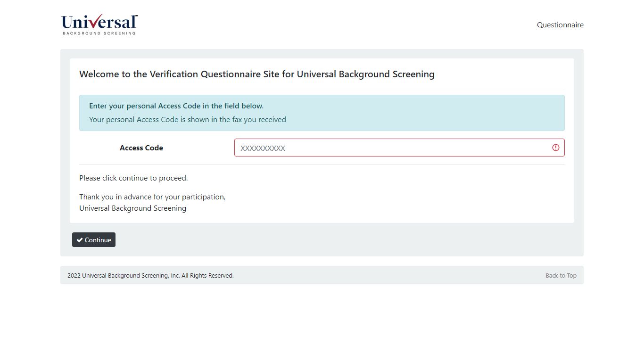
Task: Select the welcome heading text
Action: [x=257, y=74]
